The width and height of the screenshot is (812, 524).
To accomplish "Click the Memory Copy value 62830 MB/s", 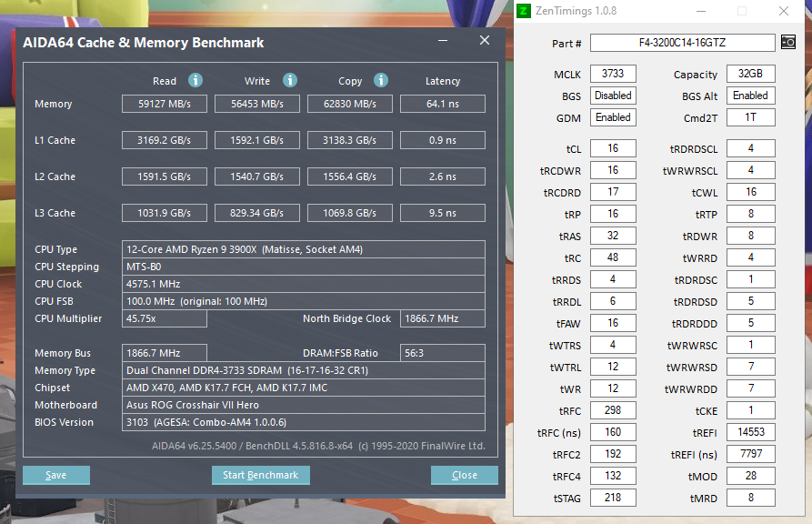I will pos(349,104).
